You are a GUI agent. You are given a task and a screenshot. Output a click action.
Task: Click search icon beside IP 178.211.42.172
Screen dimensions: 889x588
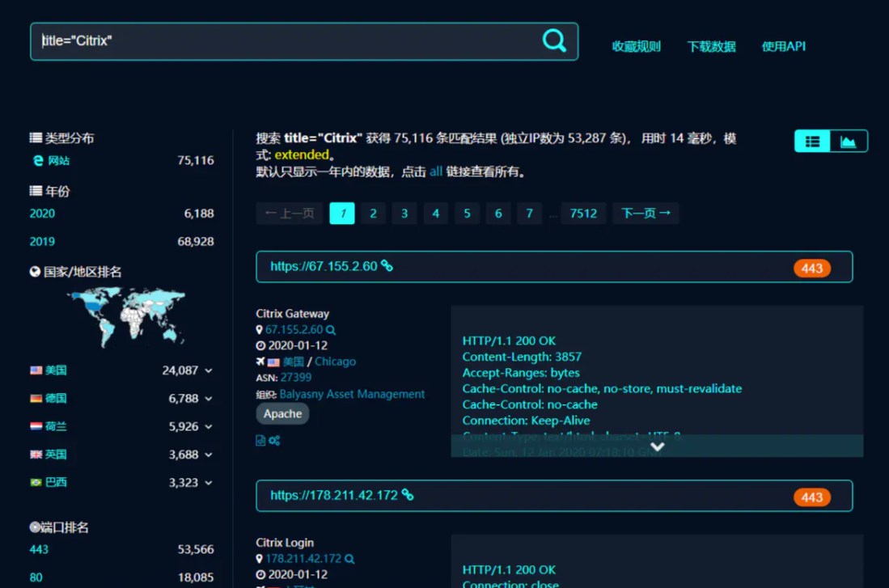pyautogui.click(x=349, y=559)
